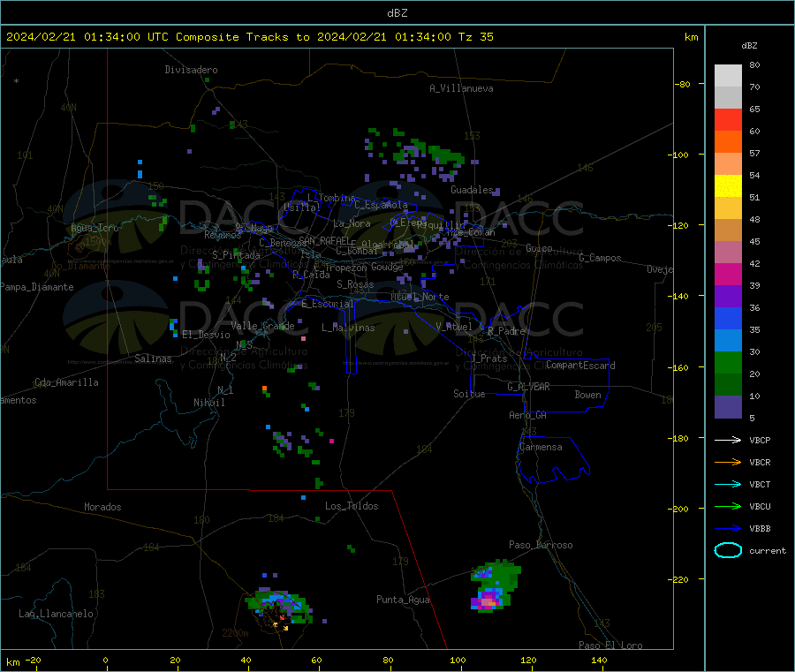The image size is (795, 672).
Task: Click the Atuel_Norte map label
Action: 420,297
